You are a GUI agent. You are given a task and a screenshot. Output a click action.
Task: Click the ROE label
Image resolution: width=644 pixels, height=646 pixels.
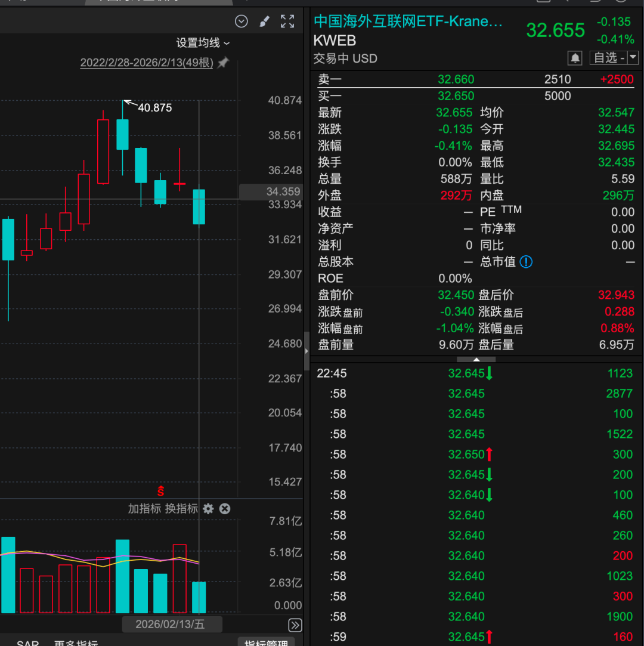(330, 279)
